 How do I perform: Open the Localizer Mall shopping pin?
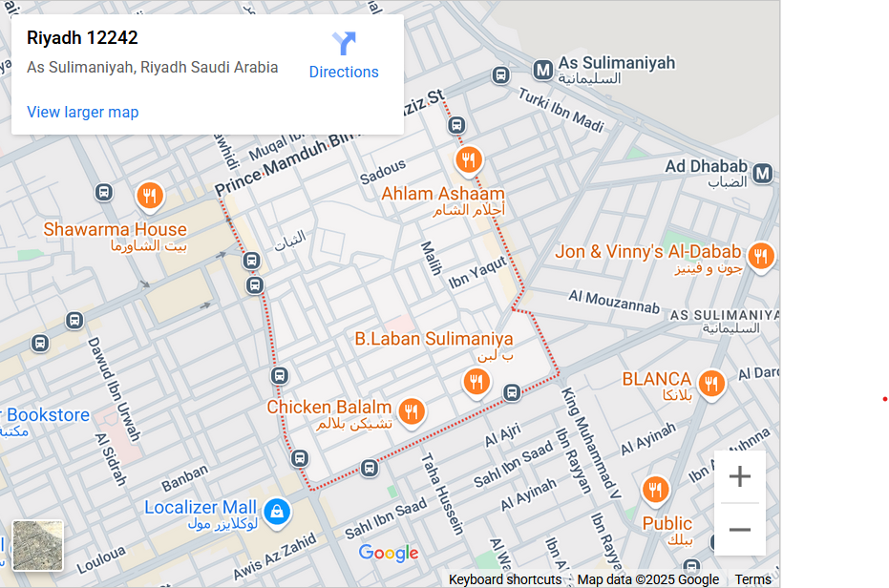[277, 512]
